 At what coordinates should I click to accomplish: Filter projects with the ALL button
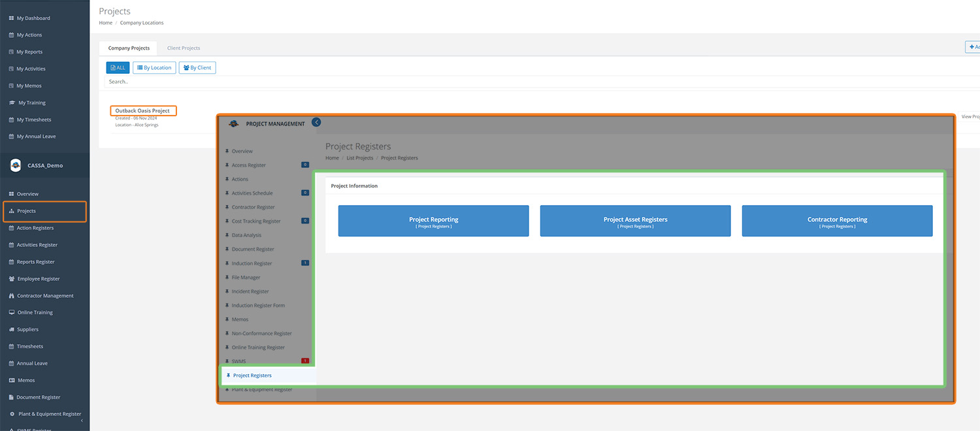click(118, 68)
